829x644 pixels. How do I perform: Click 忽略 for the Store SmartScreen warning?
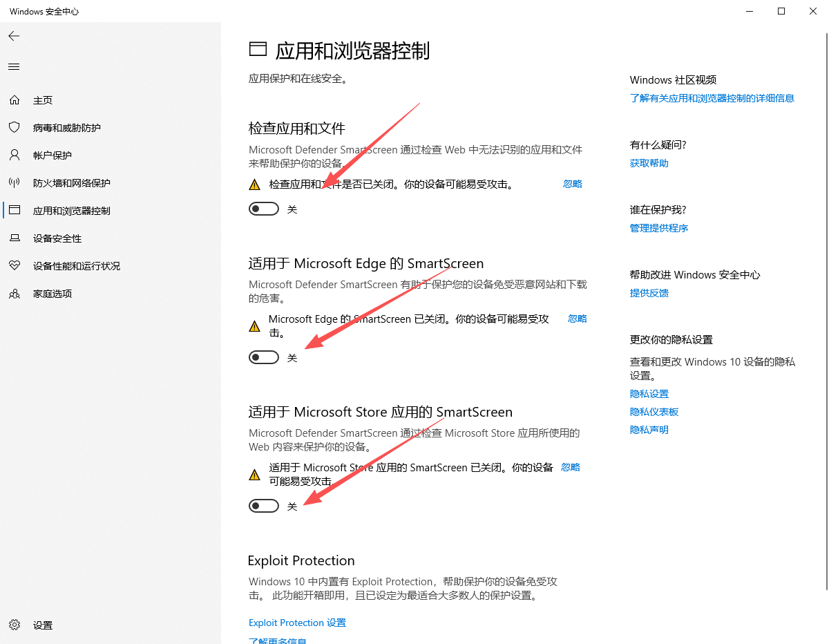(x=571, y=467)
